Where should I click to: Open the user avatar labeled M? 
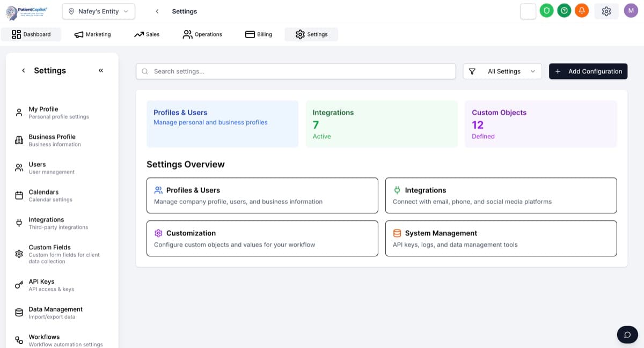pyautogui.click(x=631, y=11)
